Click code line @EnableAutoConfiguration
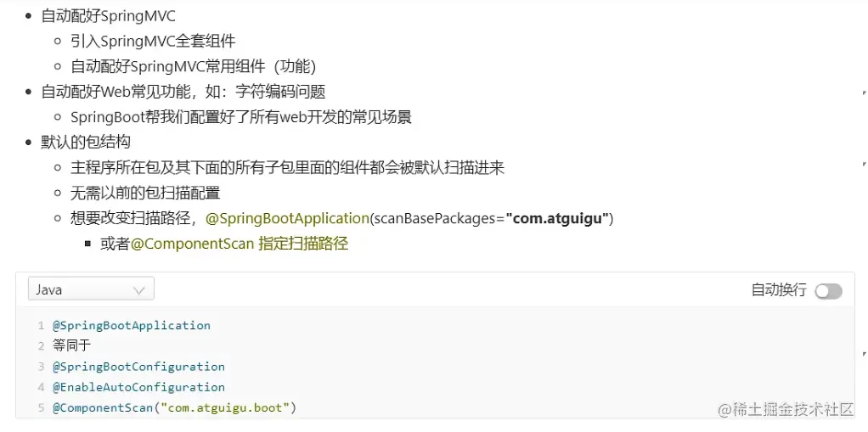 [x=138, y=387]
